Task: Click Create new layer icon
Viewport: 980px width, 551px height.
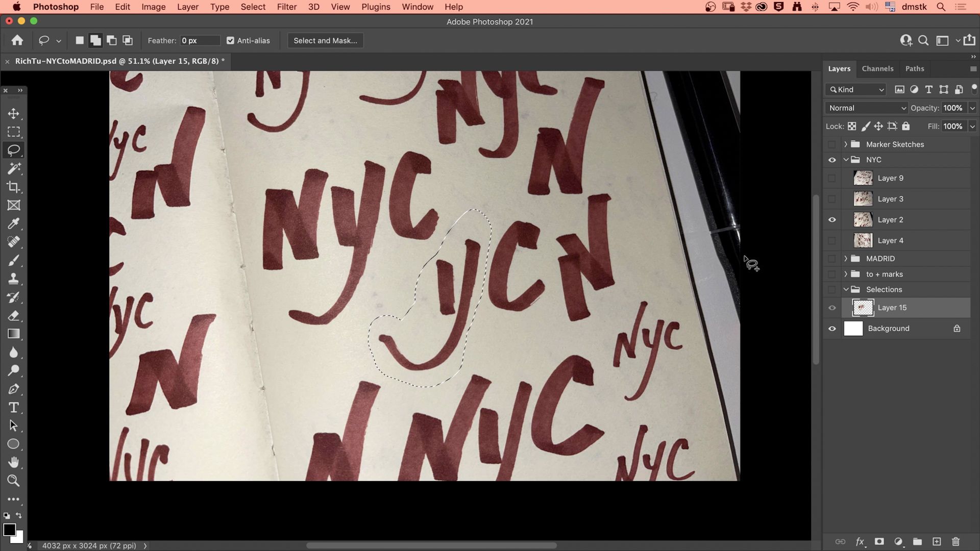Action: tap(937, 541)
